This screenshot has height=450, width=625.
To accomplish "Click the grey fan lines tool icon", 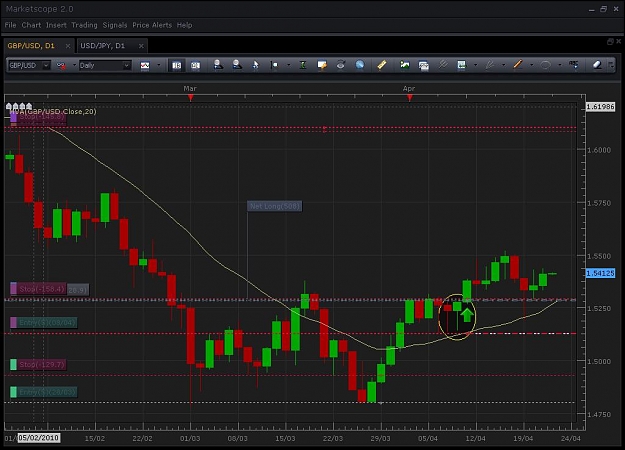I will click(442, 65).
